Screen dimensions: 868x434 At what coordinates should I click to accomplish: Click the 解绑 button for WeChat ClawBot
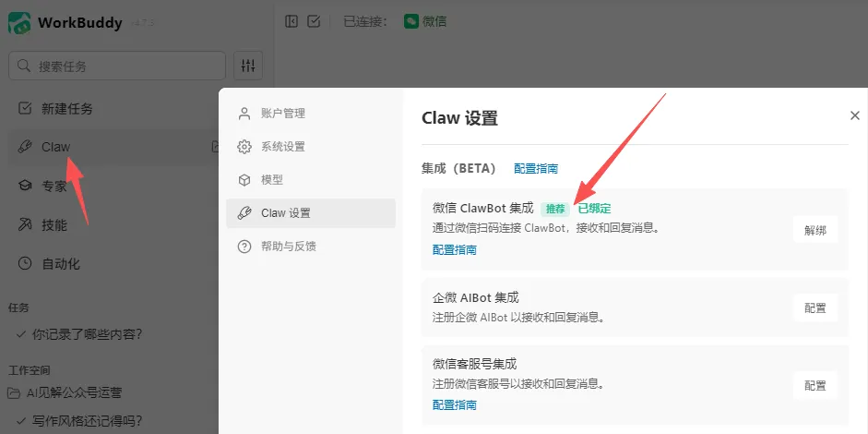pyautogui.click(x=815, y=230)
